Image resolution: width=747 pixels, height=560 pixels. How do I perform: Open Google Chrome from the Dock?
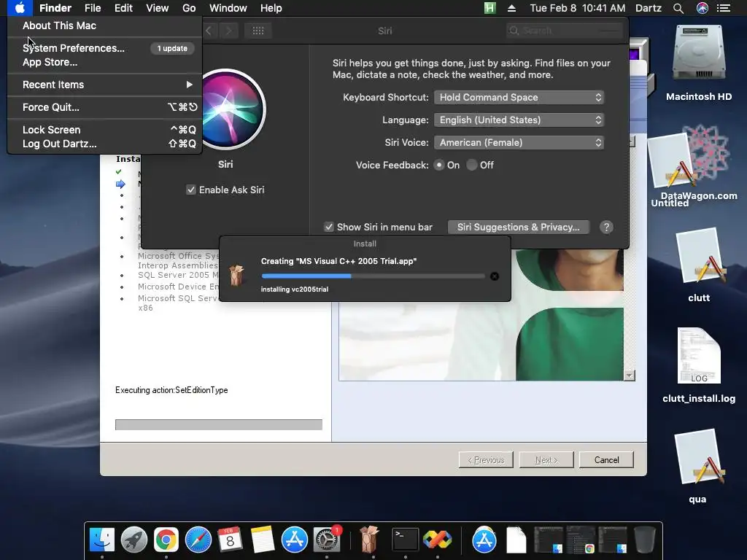click(x=166, y=540)
